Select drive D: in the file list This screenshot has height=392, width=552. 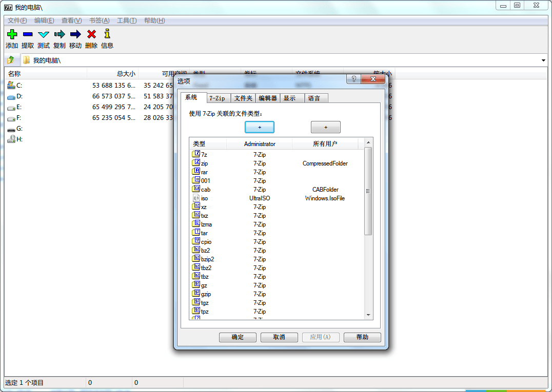click(19, 96)
